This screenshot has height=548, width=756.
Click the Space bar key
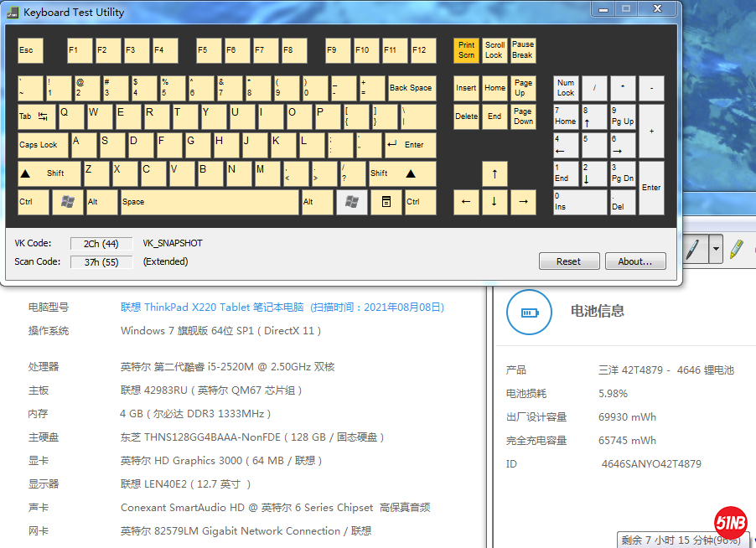(210, 202)
